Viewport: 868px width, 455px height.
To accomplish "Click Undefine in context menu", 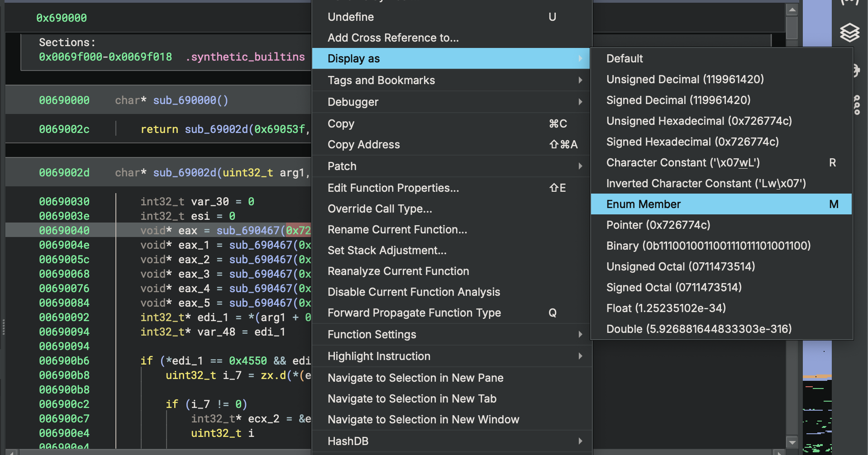I will [451, 17].
